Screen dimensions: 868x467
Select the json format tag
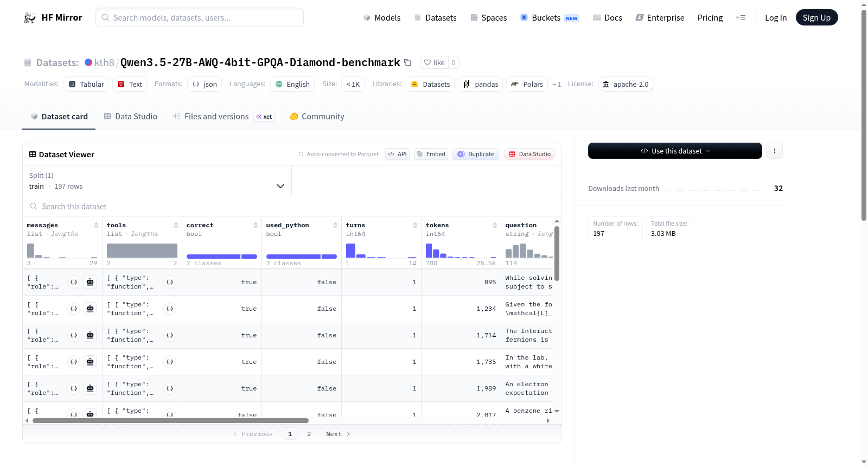(x=205, y=84)
